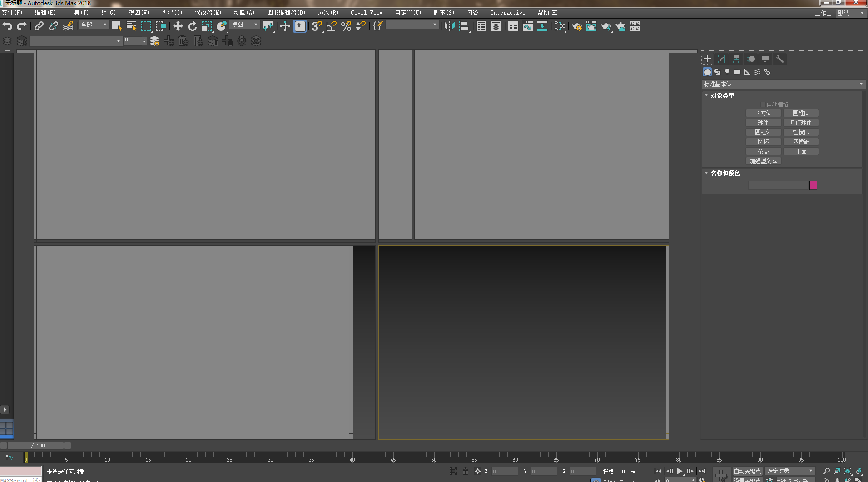Image resolution: width=868 pixels, height=482 pixels.
Task: Toggle the Ribbon display icon
Action: pyautogui.click(x=513, y=26)
